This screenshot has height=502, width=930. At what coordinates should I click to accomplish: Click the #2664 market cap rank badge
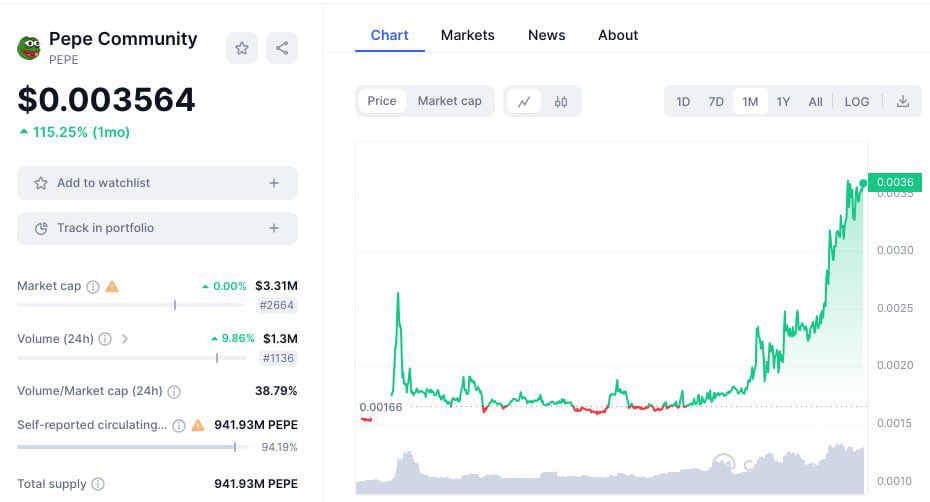(276, 305)
